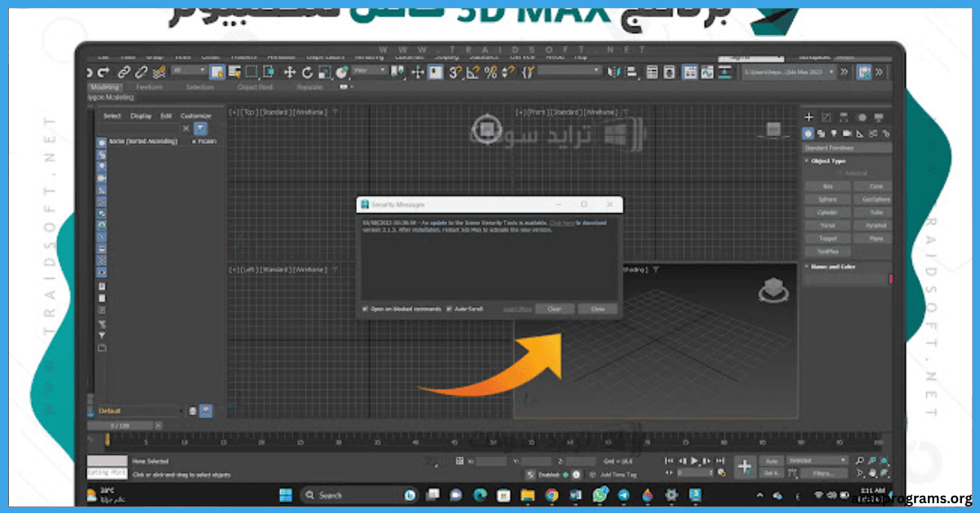Screen dimensions: 980x513
Task: Click the X coordinate input field
Action: [492, 462]
